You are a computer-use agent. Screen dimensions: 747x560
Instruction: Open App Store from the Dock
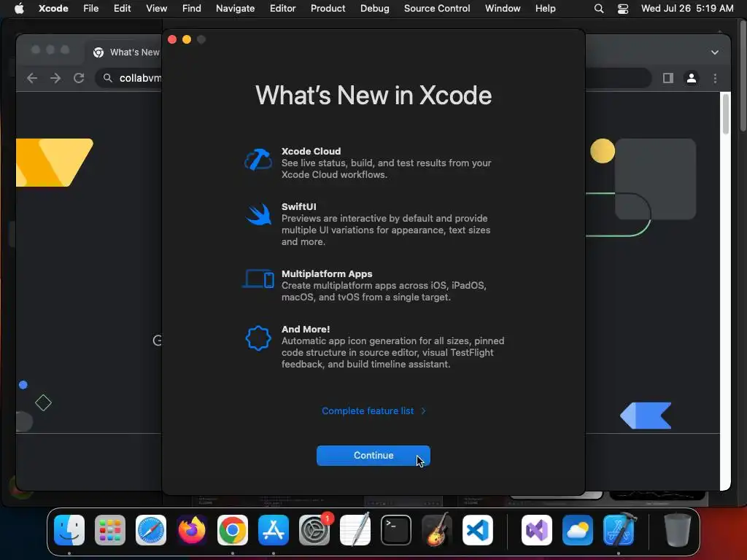274,530
